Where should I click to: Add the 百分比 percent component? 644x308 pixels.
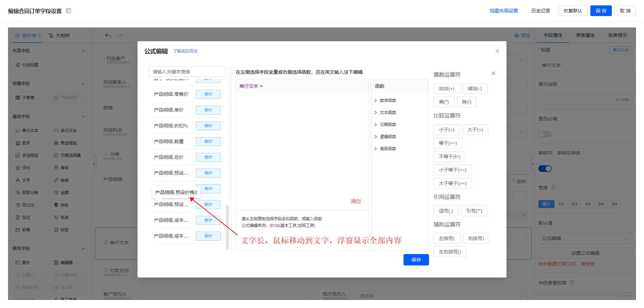(31, 205)
